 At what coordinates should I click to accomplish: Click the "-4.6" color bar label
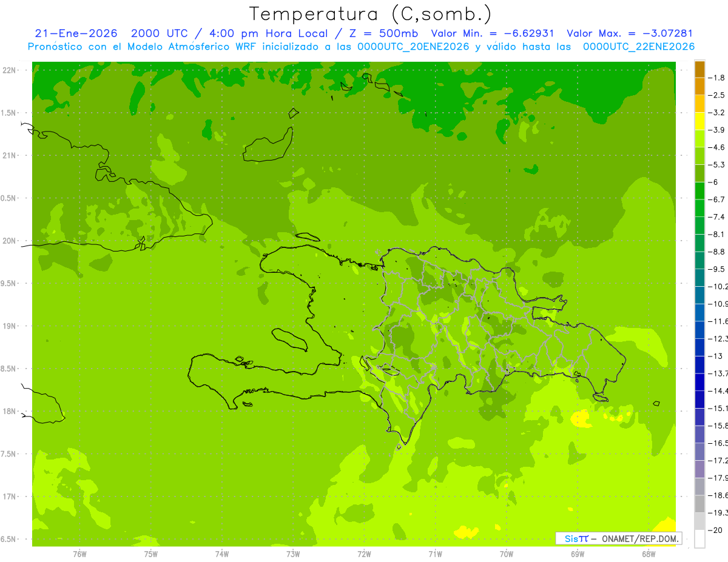coord(717,147)
